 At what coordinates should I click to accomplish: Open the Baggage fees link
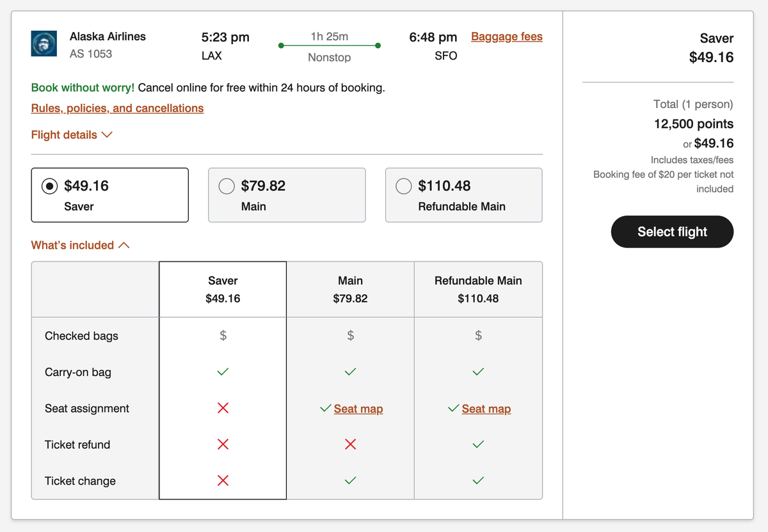506,36
